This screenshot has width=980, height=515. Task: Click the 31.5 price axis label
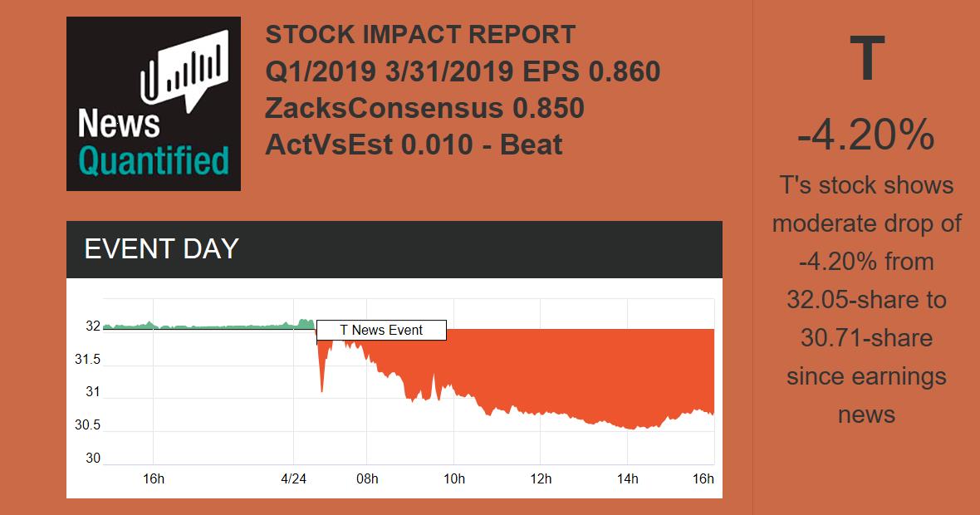click(87, 360)
